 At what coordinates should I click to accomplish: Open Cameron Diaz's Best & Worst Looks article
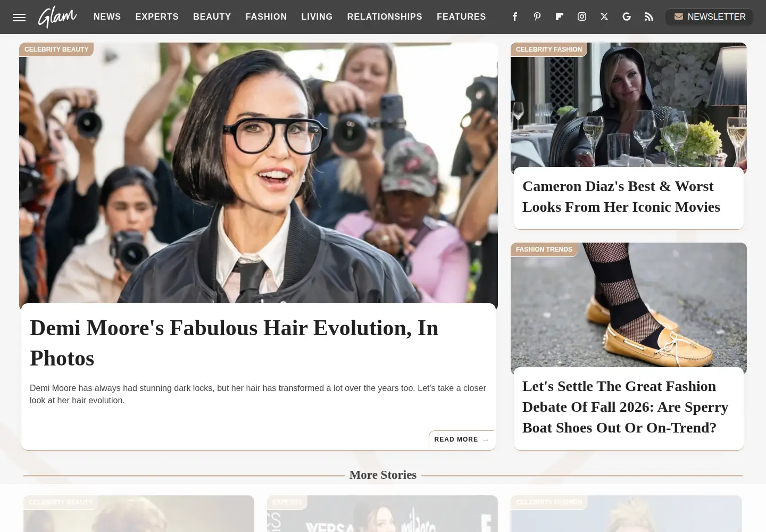coord(621,196)
